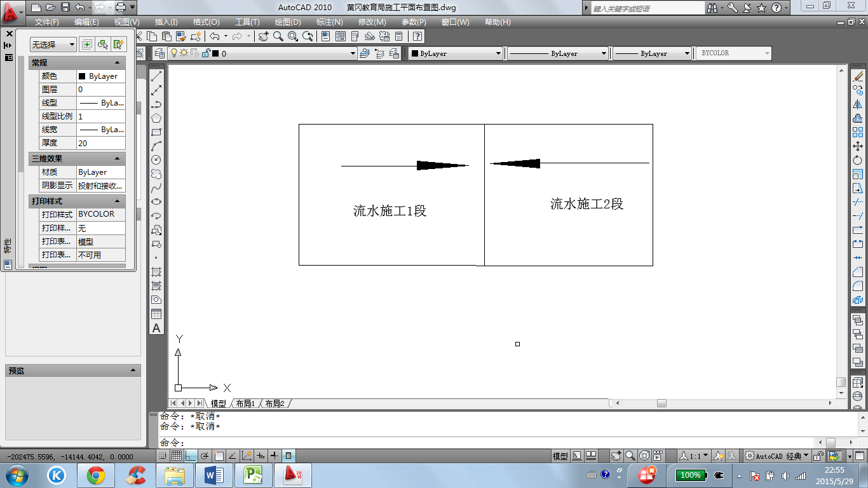The width and height of the screenshot is (868, 488).
Task: Toggle Object Snap in status bar
Action: (x=219, y=456)
